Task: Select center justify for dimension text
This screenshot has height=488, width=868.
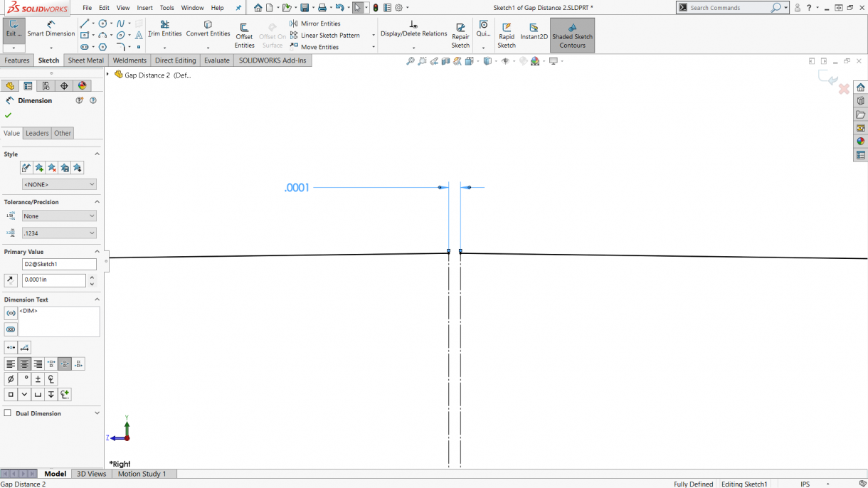Action: click(24, 364)
